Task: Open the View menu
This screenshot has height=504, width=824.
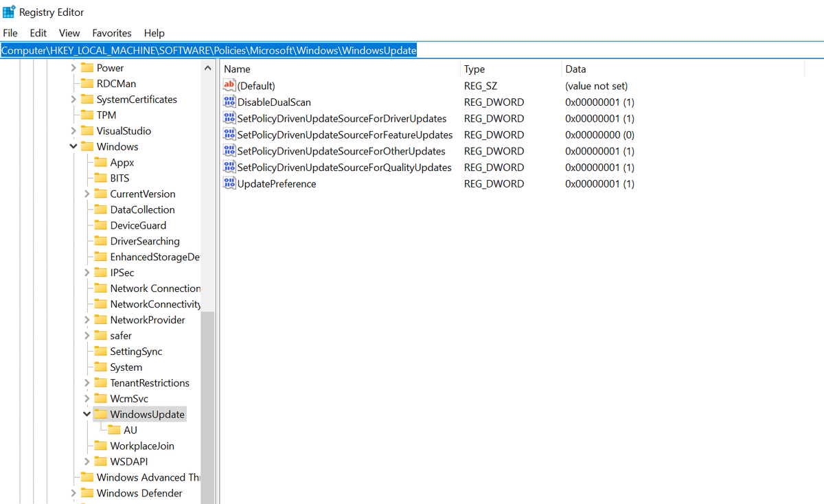Action: click(69, 33)
